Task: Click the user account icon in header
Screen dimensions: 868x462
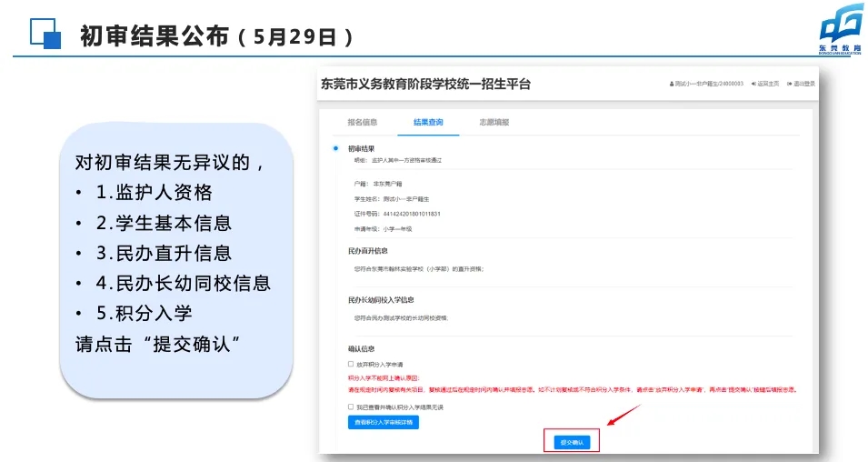Action: coord(672,85)
